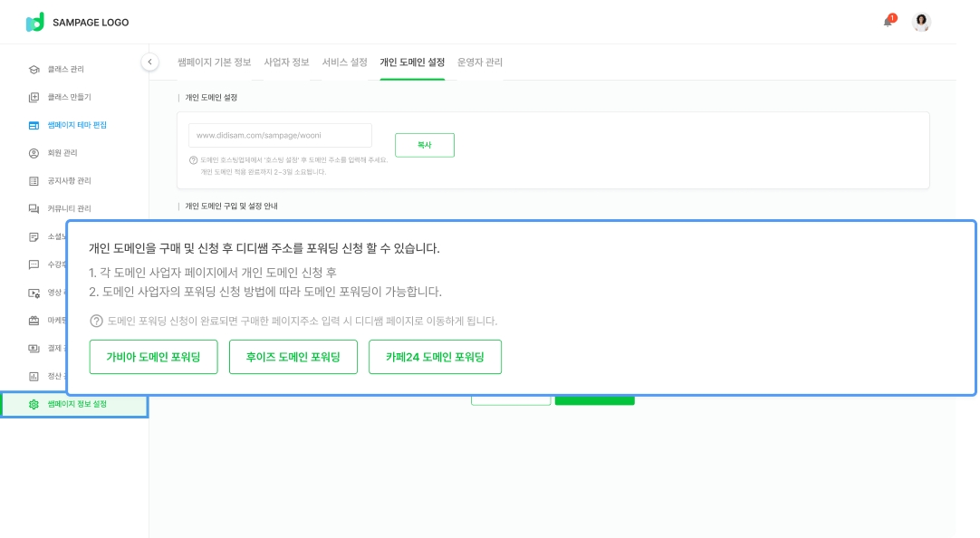980x538 pixels.
Task: Open 커뮤니티 관리 sidebar item
Action: pos(69,208)
